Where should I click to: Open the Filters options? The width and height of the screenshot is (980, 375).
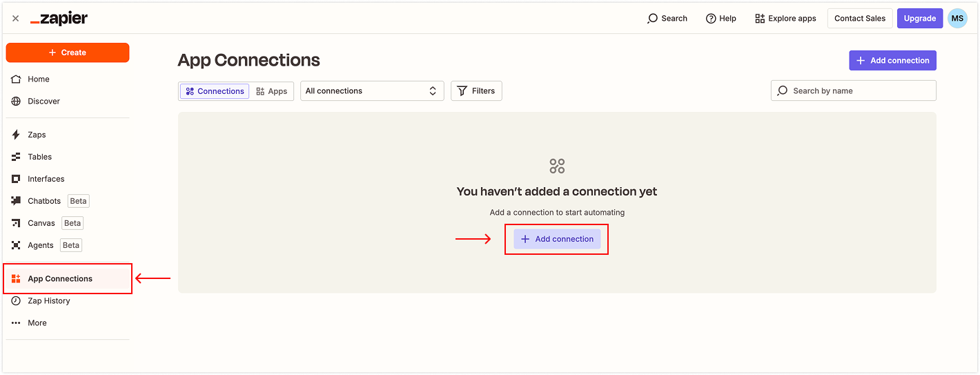(x=476, y=91)
